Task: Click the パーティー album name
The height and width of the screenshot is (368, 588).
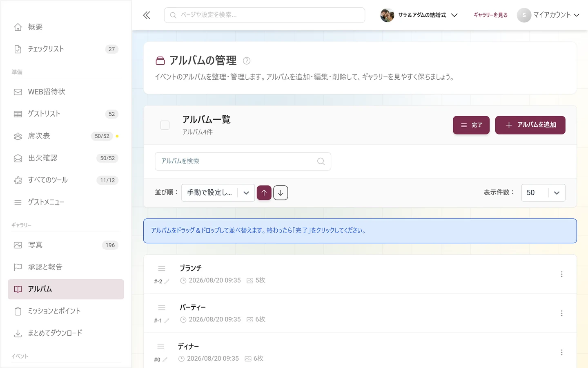Action: tap(193, 307)
